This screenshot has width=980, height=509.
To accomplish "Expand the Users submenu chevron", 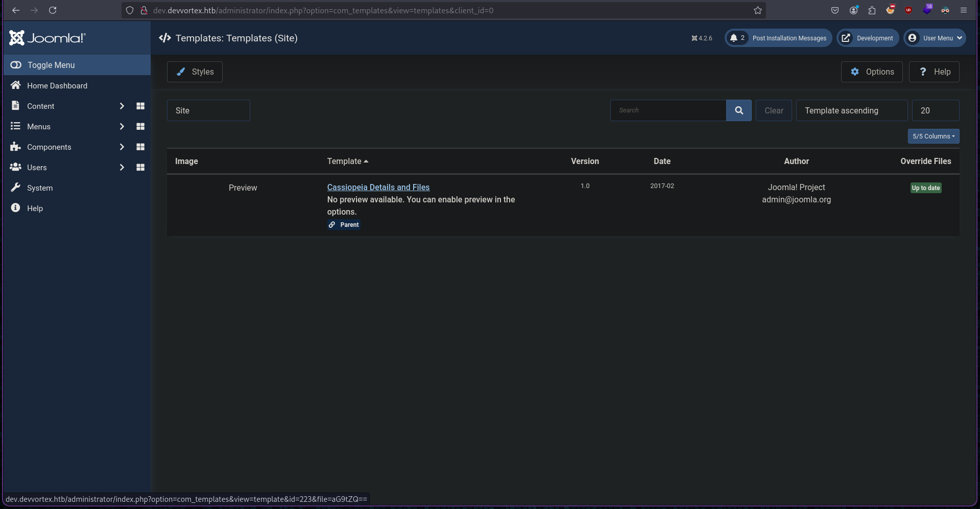I will tap(122, 167).
